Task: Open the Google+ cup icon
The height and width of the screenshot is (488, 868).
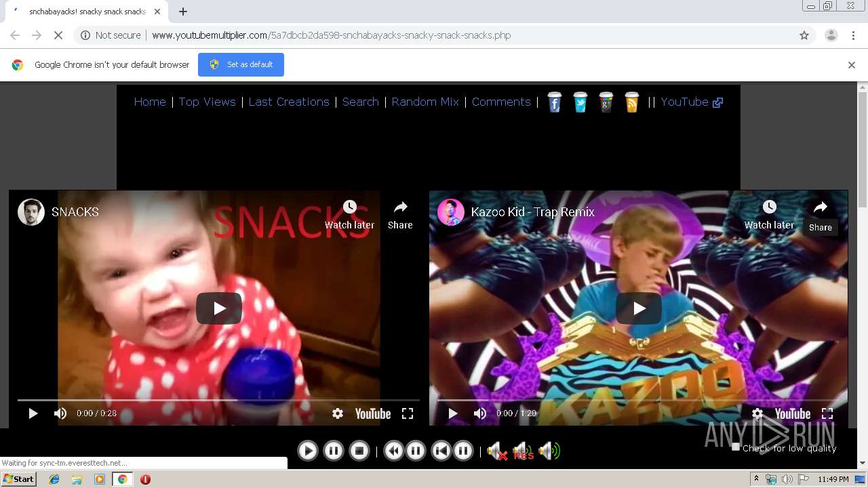Action: (606, 102)
